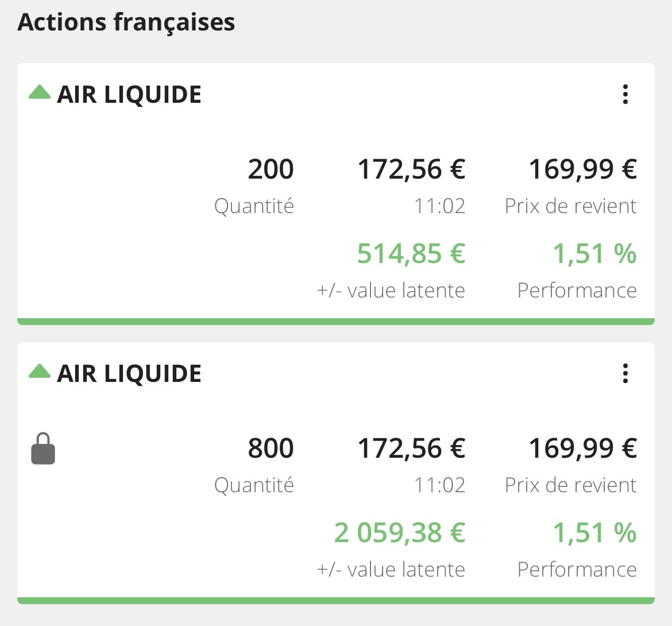Viewport: 672px width, 626px height.
Task: Click the Actions françaises section heading
Action: click(x=126, y=22)
